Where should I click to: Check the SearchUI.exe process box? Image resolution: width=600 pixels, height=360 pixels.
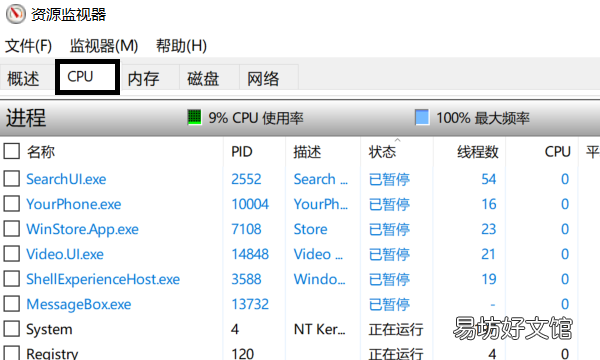[11, 179]
